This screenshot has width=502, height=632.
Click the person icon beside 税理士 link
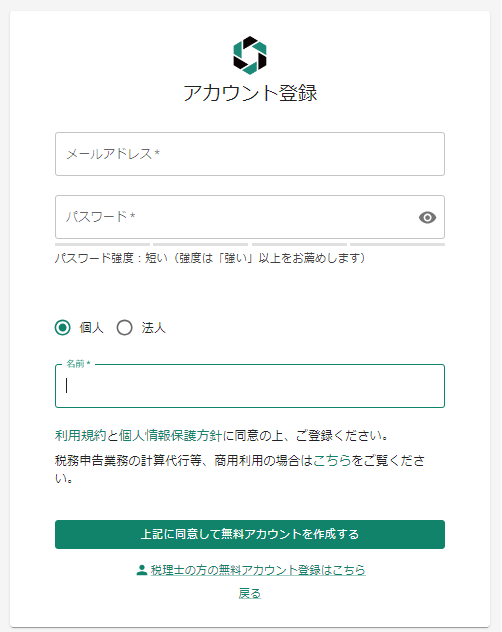click(x=142, y=570)
